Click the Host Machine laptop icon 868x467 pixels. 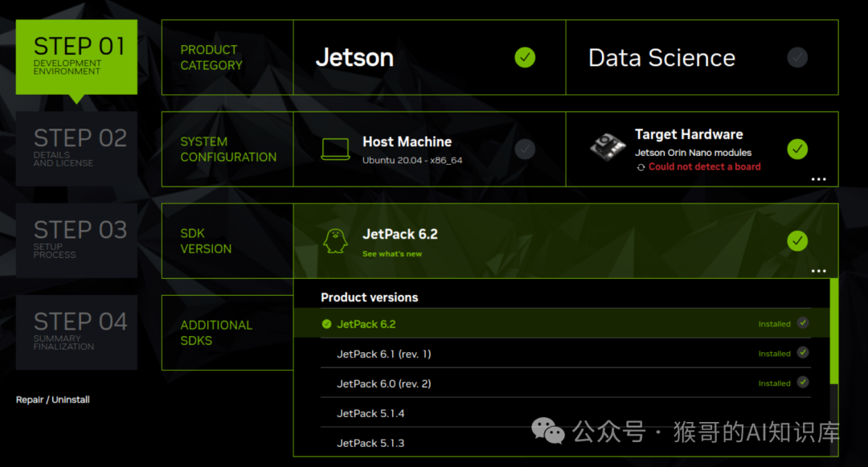(x=335, y=150)
